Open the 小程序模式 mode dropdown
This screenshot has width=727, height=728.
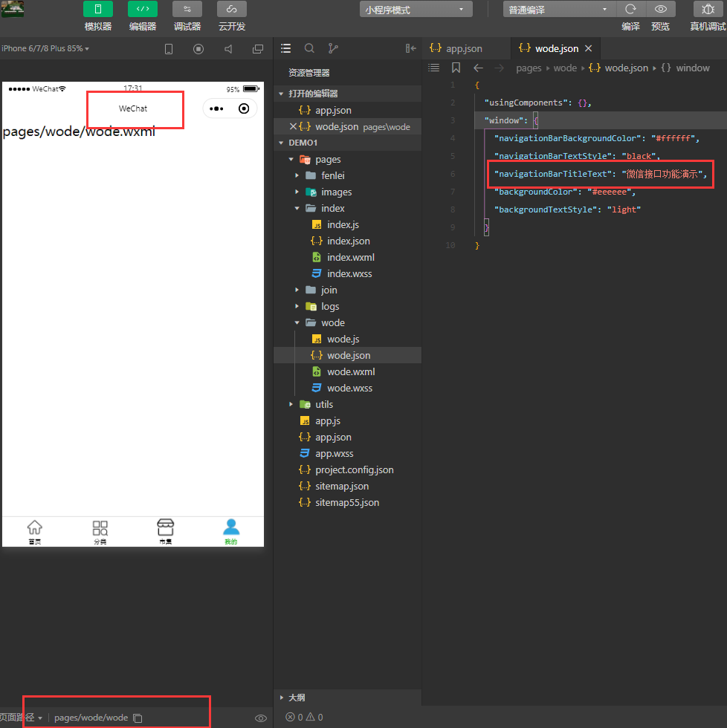click(x=416, y=9)
